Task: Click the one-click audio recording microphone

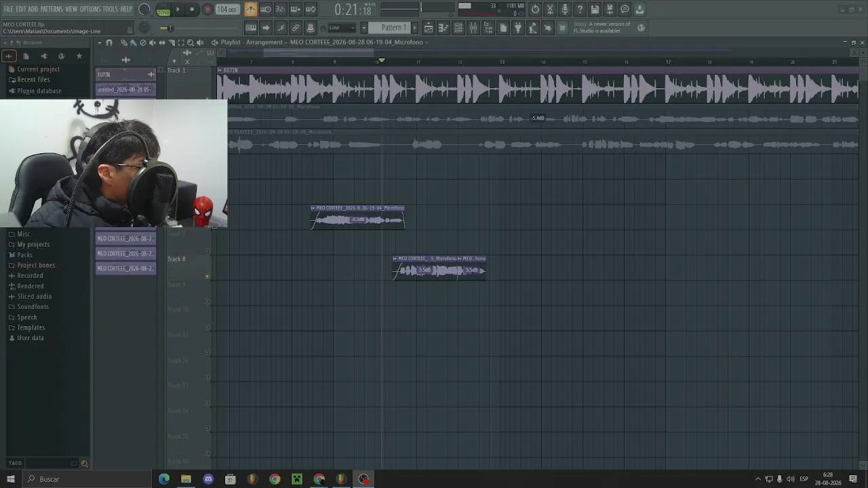Action: [565, 9]
